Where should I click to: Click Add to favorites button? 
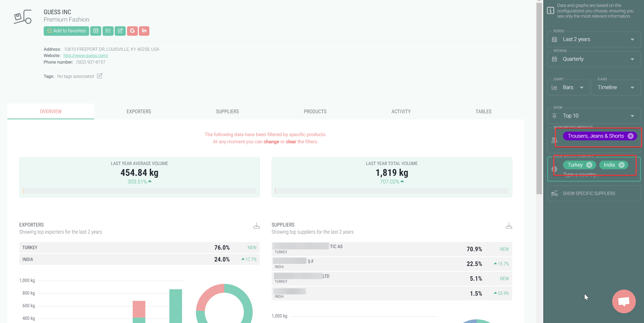66,31
